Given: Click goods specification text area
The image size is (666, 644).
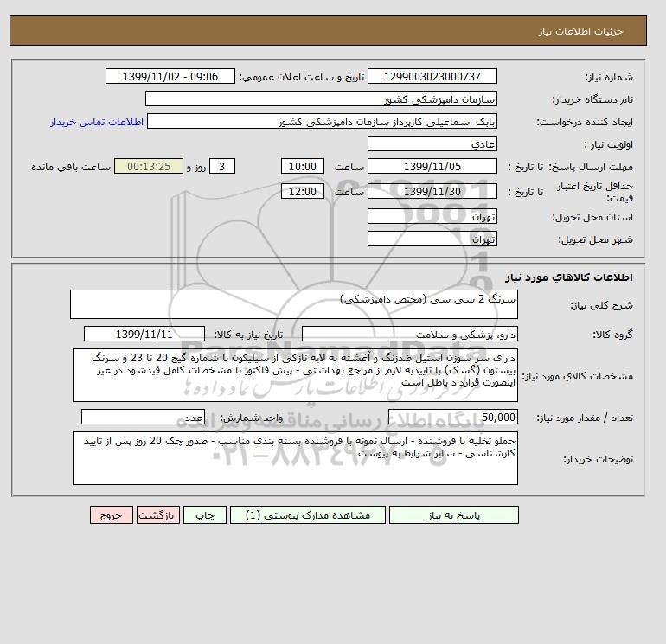Looking at the screenshot, I should (x=295, y=375).
